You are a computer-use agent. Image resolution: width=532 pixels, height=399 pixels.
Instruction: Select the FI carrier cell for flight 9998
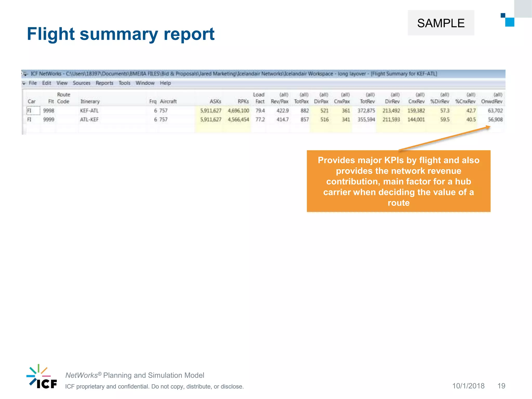(x=33, y=111)
